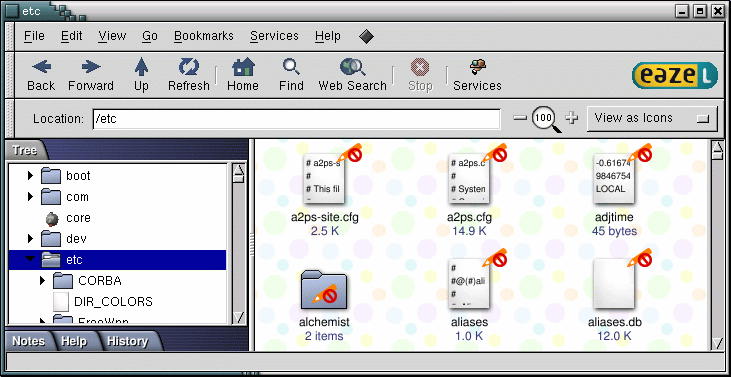Image resolution: width=731 pixels, height=377 pixels.
Task: Open the Bookmarks menu
Action: (x=204, y=36)
